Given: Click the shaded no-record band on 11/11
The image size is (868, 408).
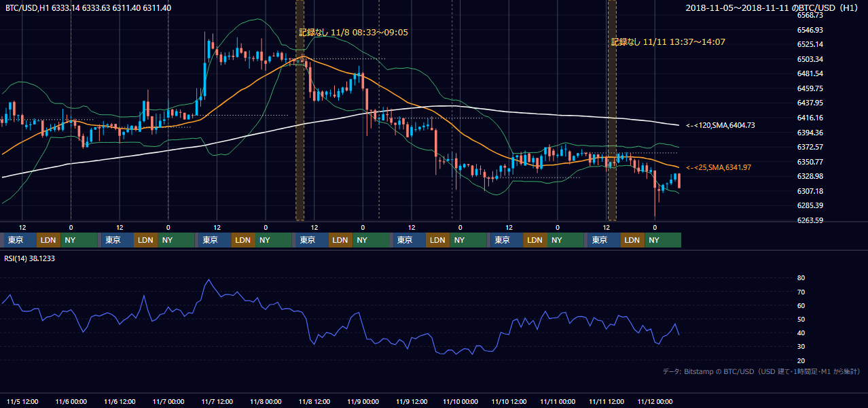Looking at the screenshot, I should (612, 110).
